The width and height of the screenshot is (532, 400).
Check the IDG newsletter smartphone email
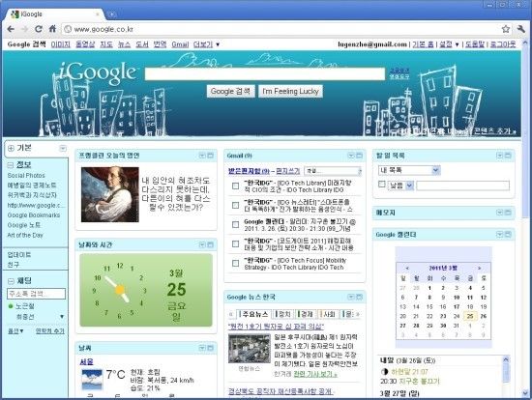235,205
